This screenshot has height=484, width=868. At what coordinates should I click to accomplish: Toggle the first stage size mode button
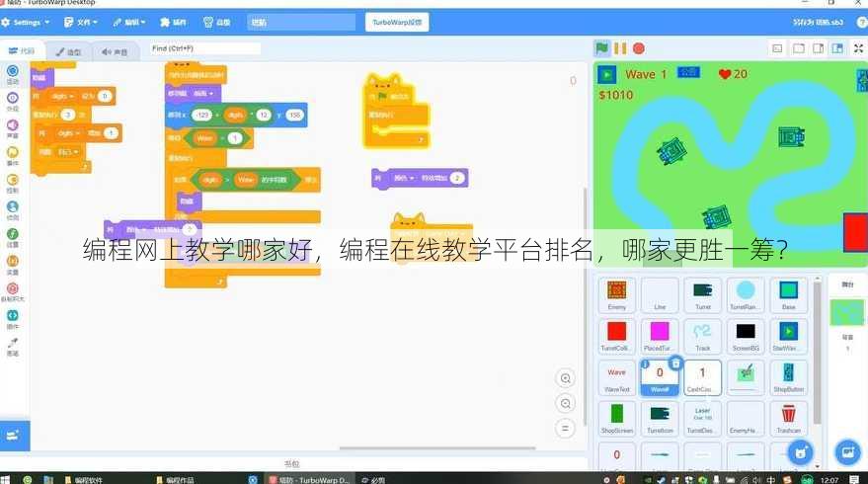click(x=778, y=48)
